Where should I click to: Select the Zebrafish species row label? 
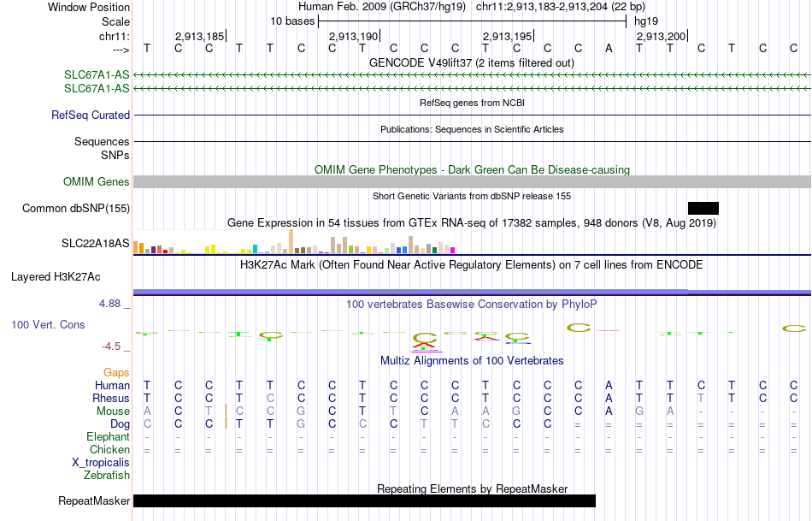[107, 475]
